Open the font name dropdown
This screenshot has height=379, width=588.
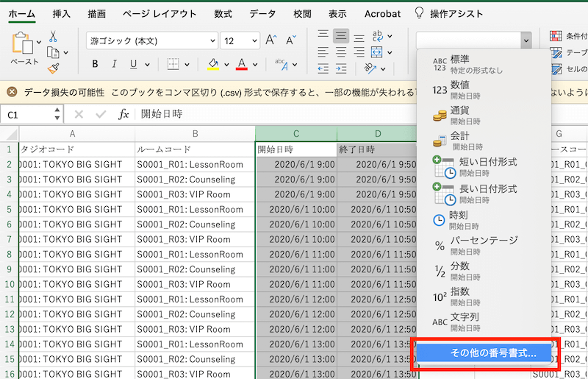[213, 41]
